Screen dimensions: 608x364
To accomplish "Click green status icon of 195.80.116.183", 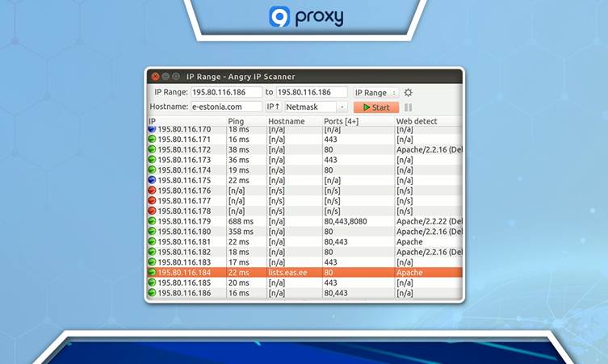I will click(152, 262).
